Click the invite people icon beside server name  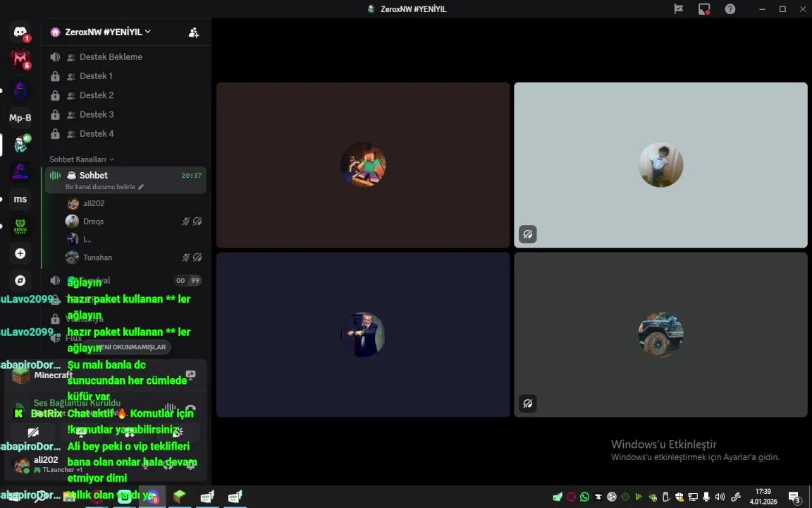pyautogui.click(x=194, y=32)
